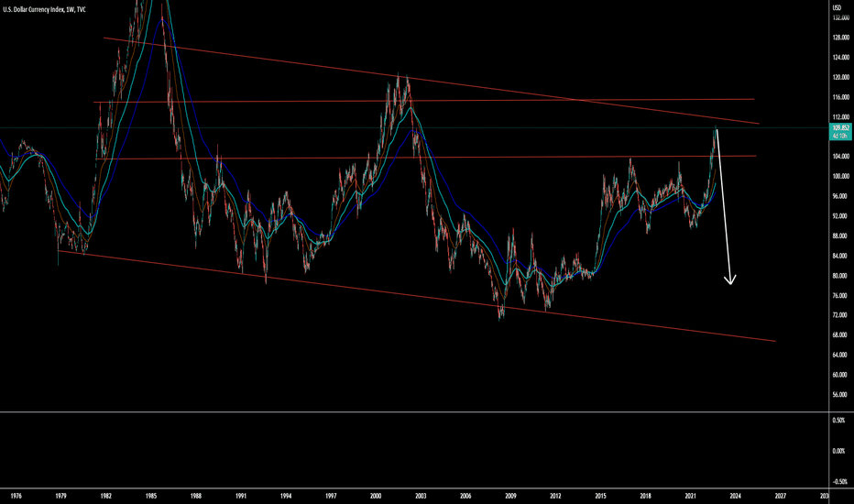The image size is (854, 504).
Task: Click the 2012 label on time axis
Action: (x=555, y=496)
